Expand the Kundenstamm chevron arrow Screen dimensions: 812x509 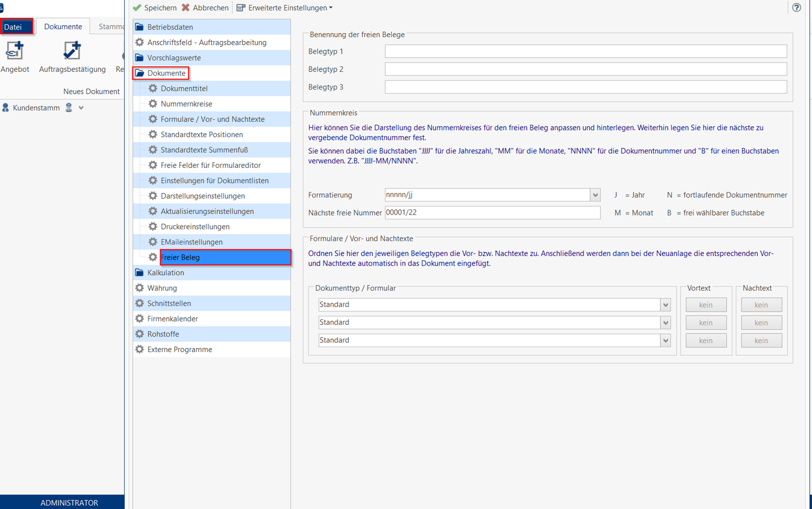(81, 108)
